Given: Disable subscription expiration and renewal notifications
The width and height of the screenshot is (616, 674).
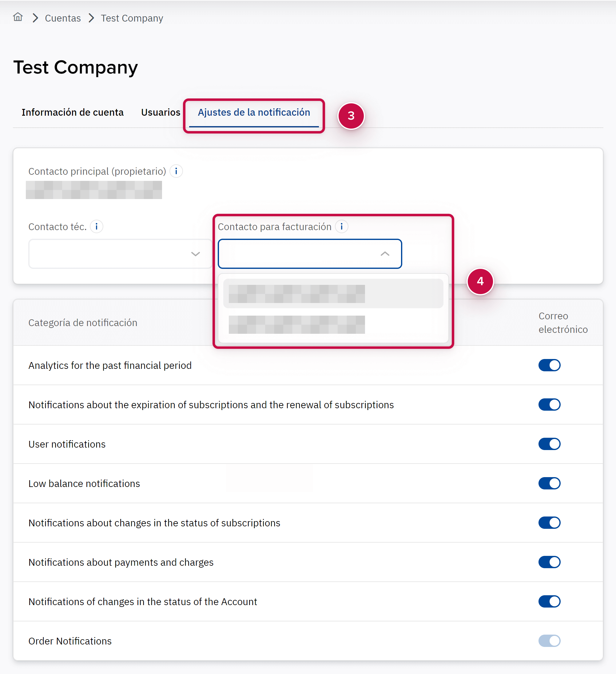Looking at the screenshot, I should (x=549, y=405).
